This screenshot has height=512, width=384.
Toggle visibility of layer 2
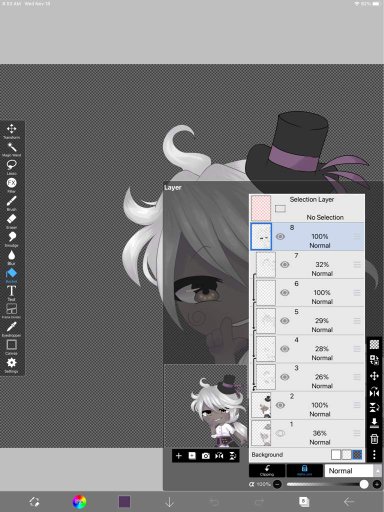click(280, 405)
